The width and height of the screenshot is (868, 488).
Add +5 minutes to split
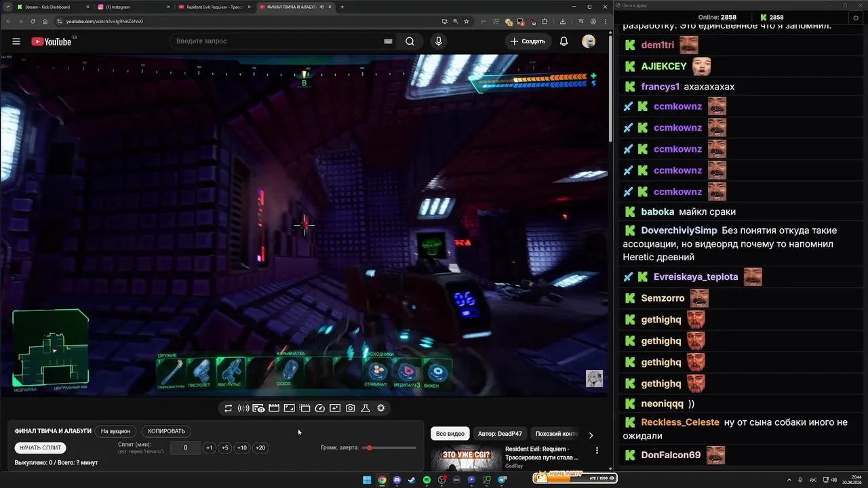[x=225, y=448]
